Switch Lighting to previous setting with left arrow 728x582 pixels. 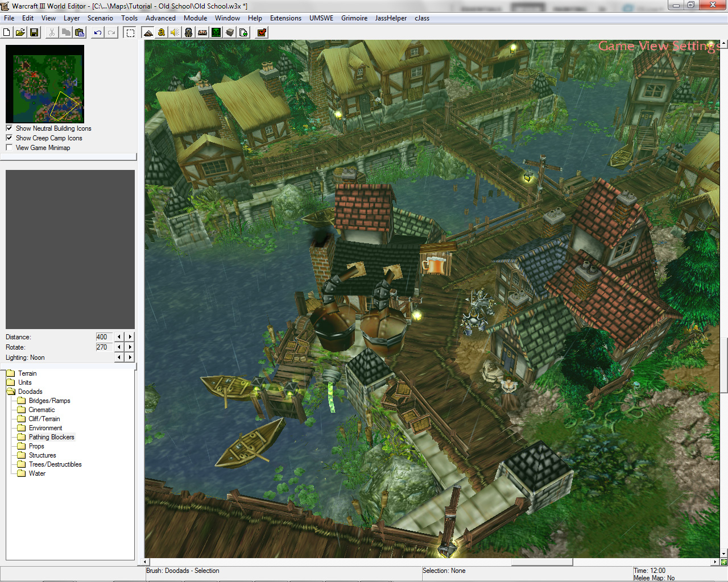[119, 357]
